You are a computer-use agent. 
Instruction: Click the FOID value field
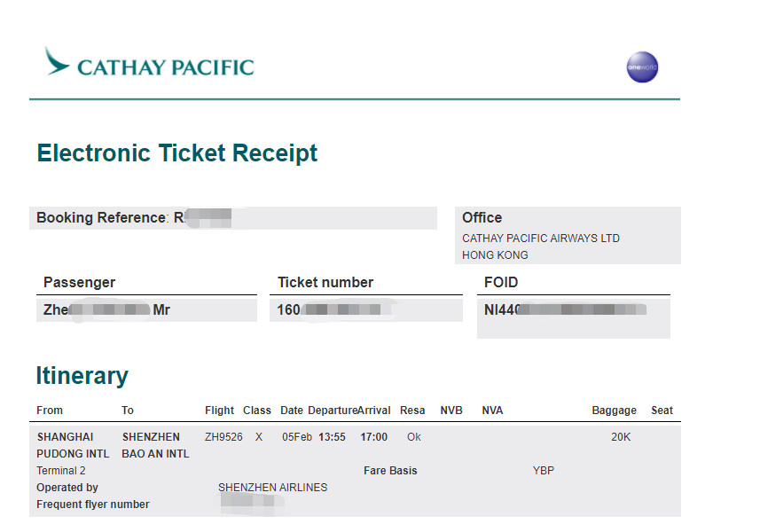click(x=574, y=317)
